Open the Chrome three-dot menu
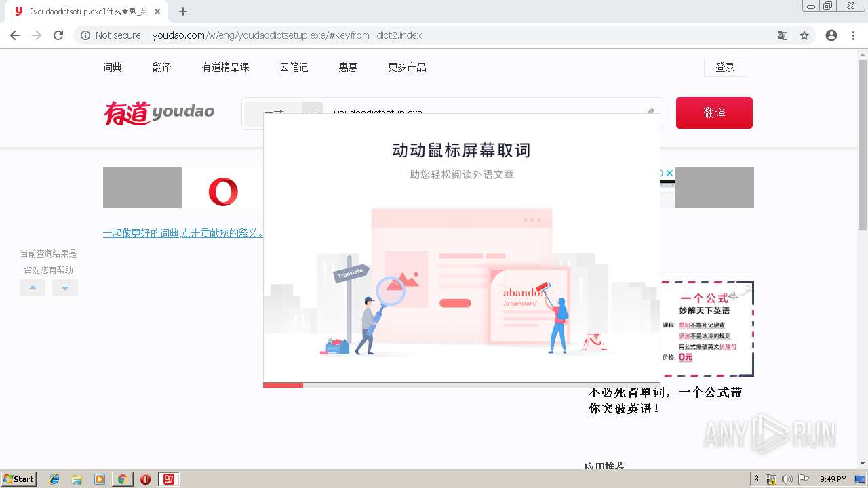Viewport: 868px width, 488px height. [x=853, y=35]
